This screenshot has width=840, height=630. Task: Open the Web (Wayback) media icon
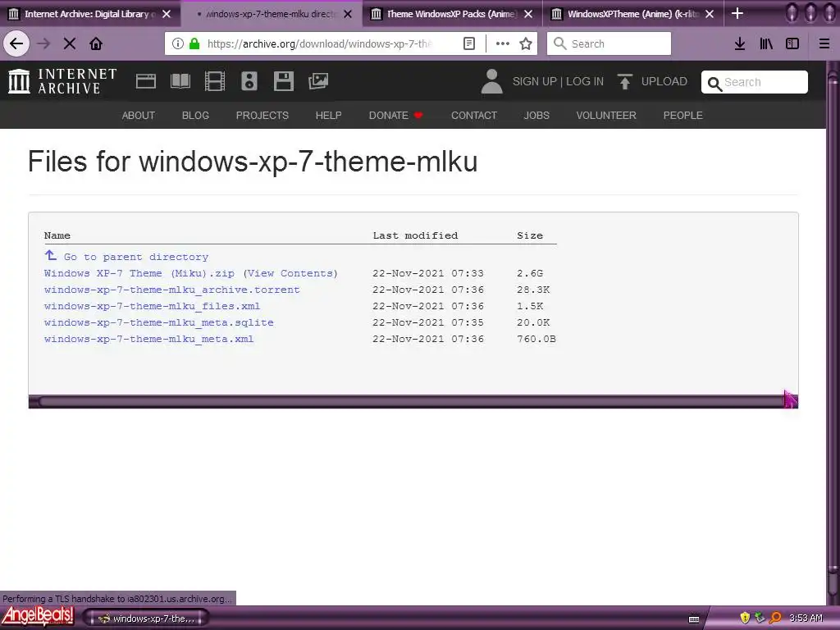pos(146,81)
